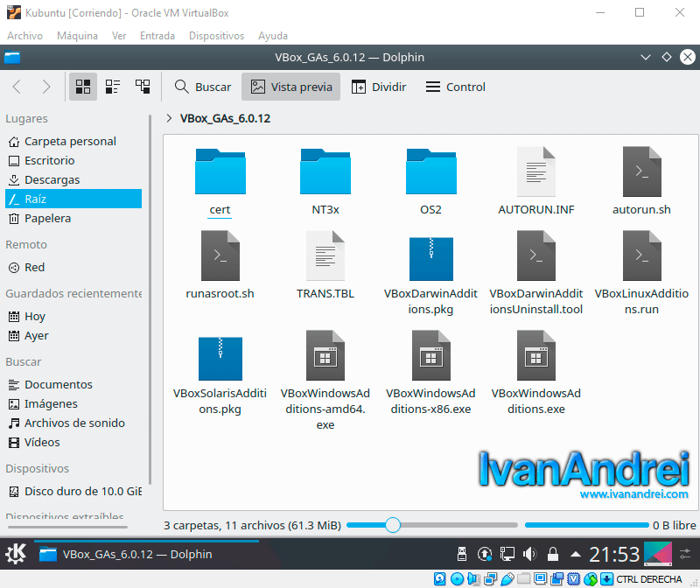Screen dimensions: 700x588
Task: Open the Buscar search tool
Action: pos(203,87)
